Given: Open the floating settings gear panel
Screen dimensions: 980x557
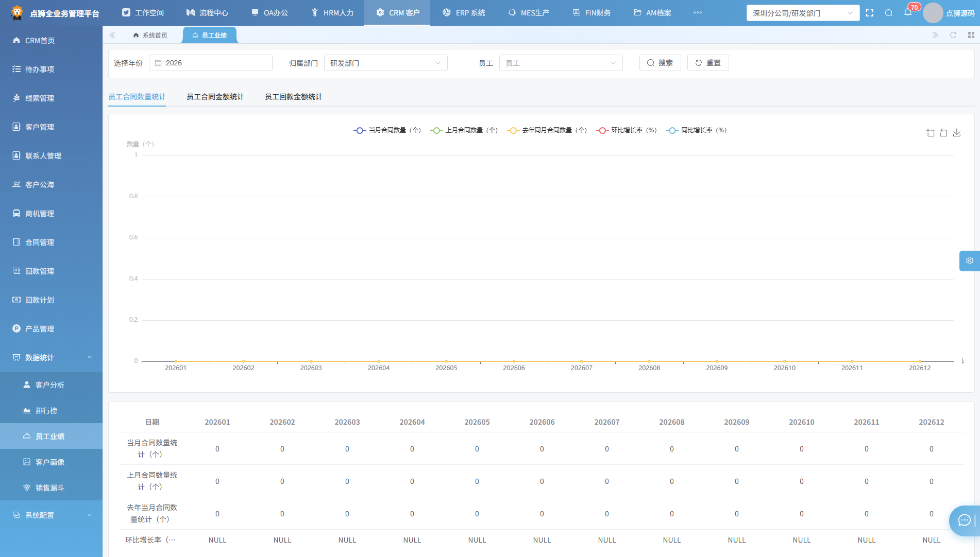Looking at the screenshot, I should [970, 261].
